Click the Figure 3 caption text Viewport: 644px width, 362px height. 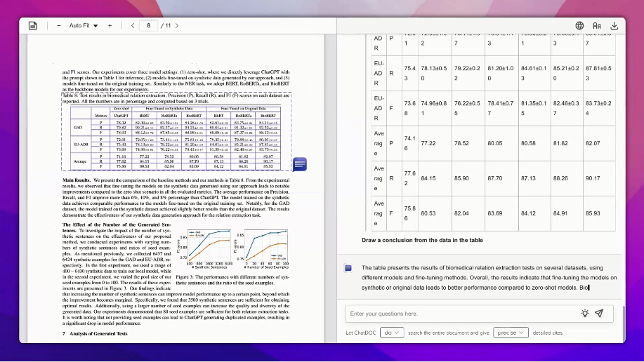click(232, 280)
